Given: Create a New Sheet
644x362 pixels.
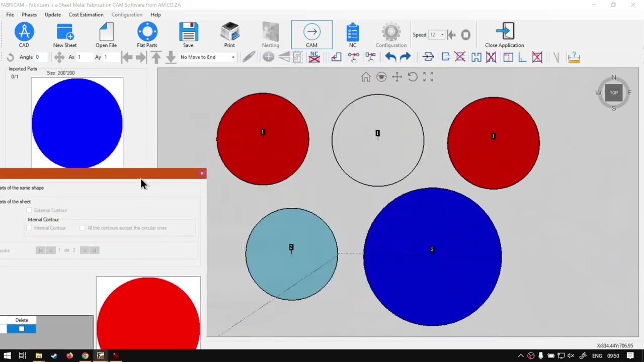Looking at the screenshot, I should [65, 35].
